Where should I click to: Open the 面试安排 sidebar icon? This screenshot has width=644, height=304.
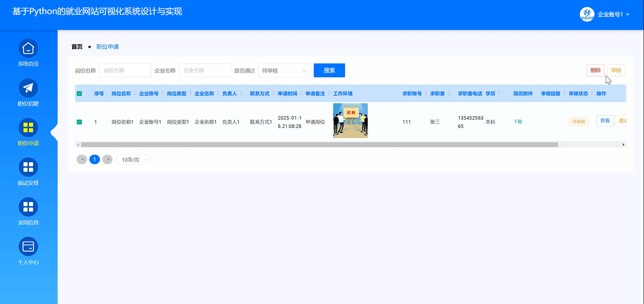coord(28,167)
